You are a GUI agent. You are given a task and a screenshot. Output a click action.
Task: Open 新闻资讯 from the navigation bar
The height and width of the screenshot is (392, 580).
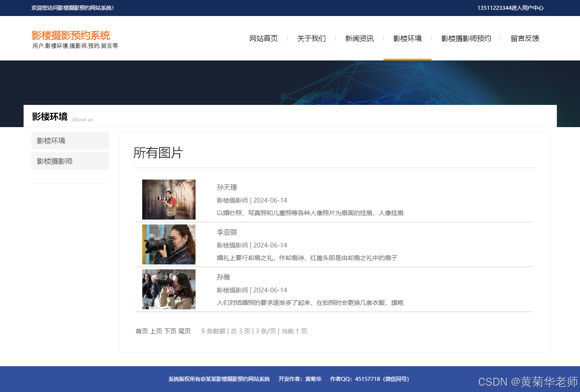click(x=359, y=38)
